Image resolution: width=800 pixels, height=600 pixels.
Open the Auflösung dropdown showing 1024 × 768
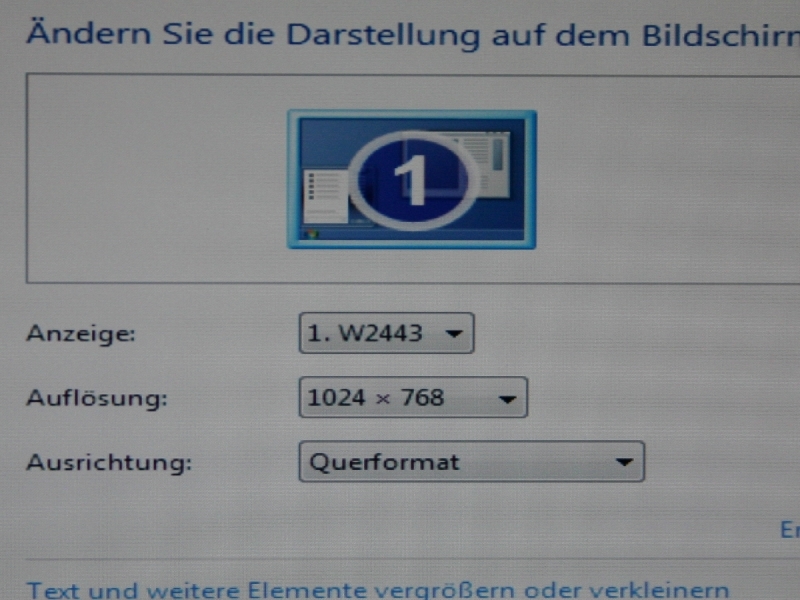pyautogui.click(x=413, y=397)
